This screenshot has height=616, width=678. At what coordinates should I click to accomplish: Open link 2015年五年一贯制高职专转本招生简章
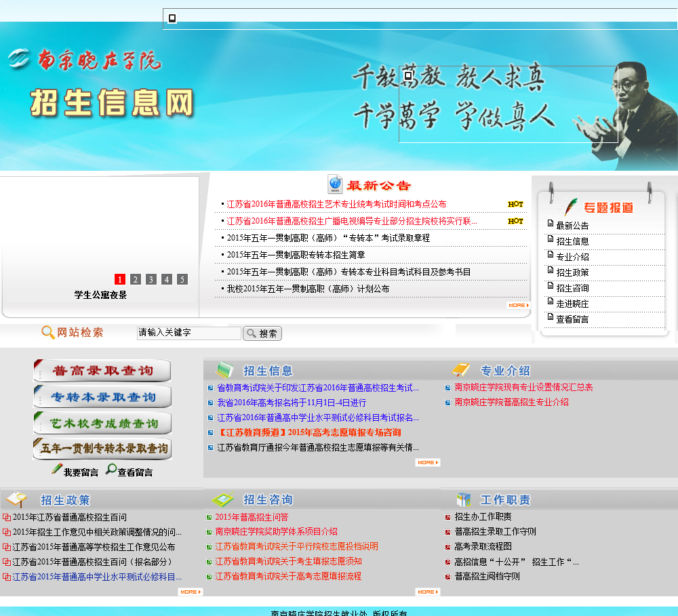(x=296, y=255)
